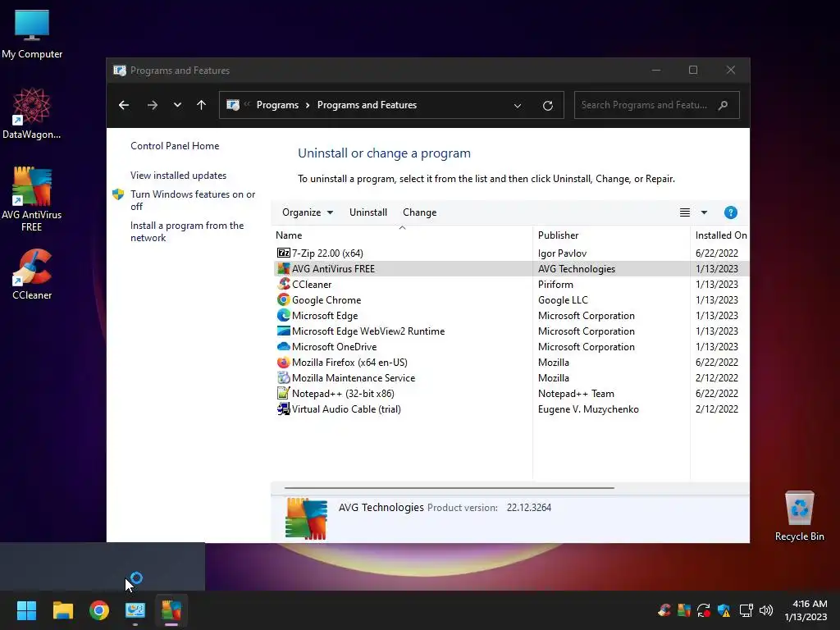
Task: Select Mozilla Maintenance Service
Action: pyautogui.click(x=511, y=377)
